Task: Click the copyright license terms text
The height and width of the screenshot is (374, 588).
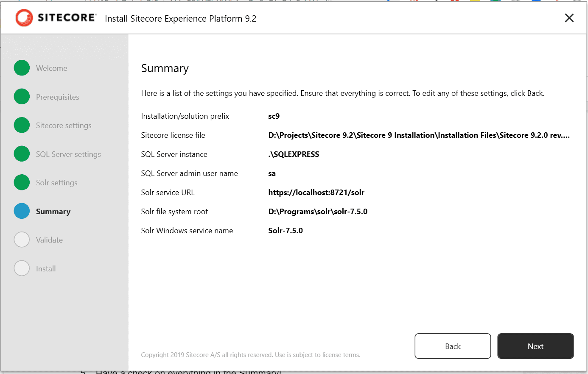Action: pyautogui.click(x=251, y=355)
